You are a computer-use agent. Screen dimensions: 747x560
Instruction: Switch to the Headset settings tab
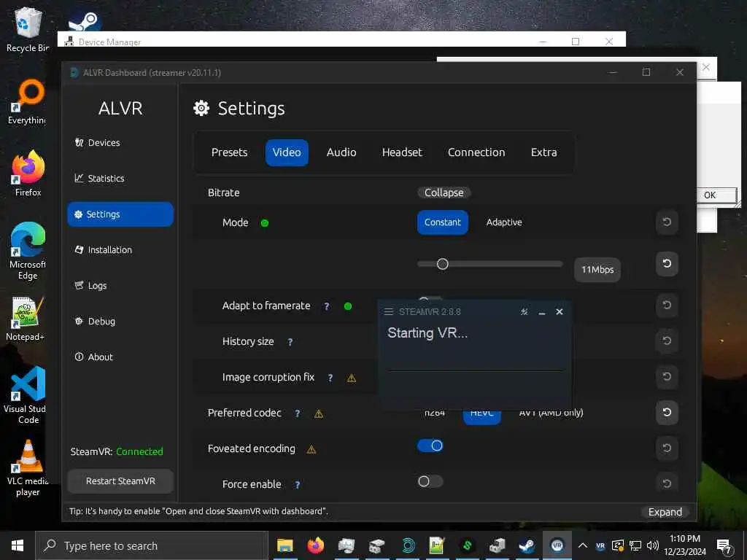coord(402,152)
